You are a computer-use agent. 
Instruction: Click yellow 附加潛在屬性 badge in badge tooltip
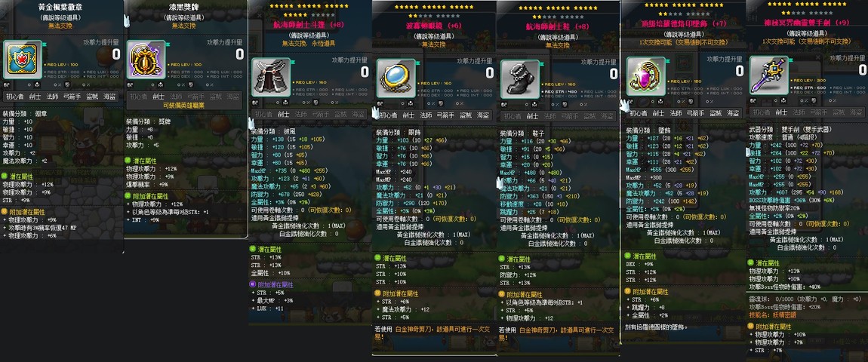(x=5, y=211)
